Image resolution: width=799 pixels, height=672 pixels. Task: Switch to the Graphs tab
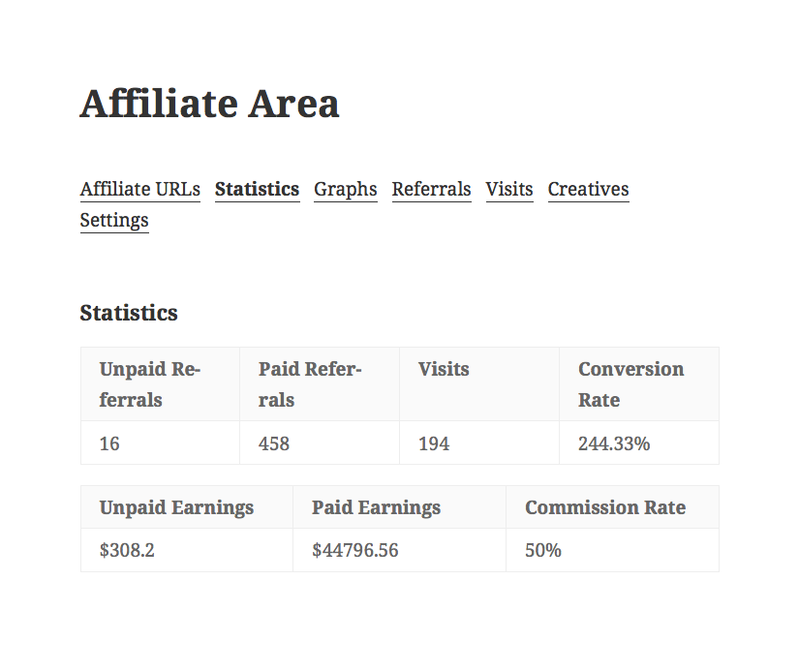tap(345, 189)
